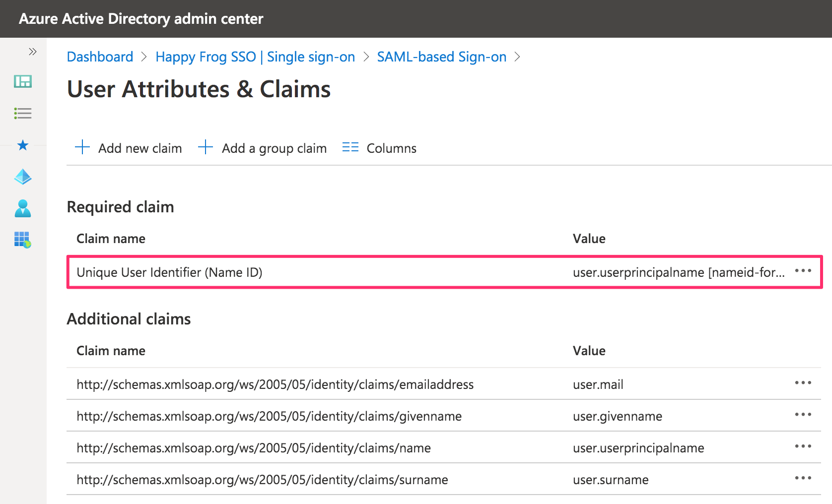This screenshot has width=832, height=504.
Task: Navigate to Dashboard via the breadcrumb
Action: click(100, 57)
